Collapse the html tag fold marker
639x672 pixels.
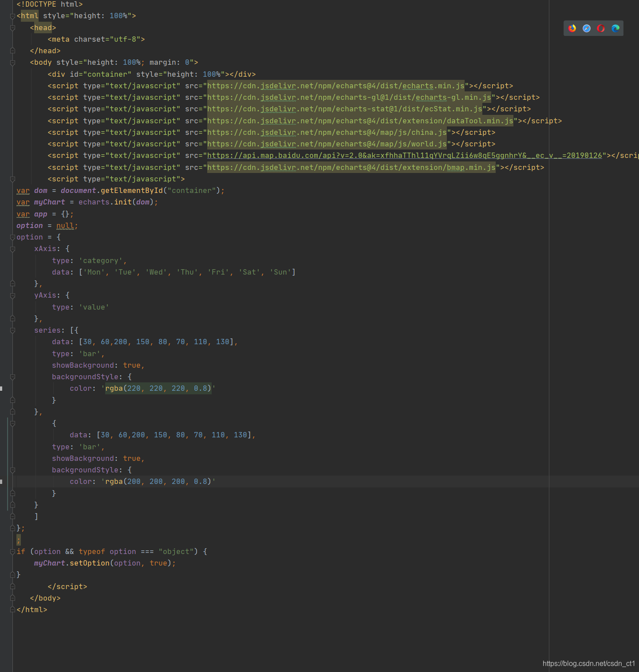pyautogui.click(x=12, y=16)
